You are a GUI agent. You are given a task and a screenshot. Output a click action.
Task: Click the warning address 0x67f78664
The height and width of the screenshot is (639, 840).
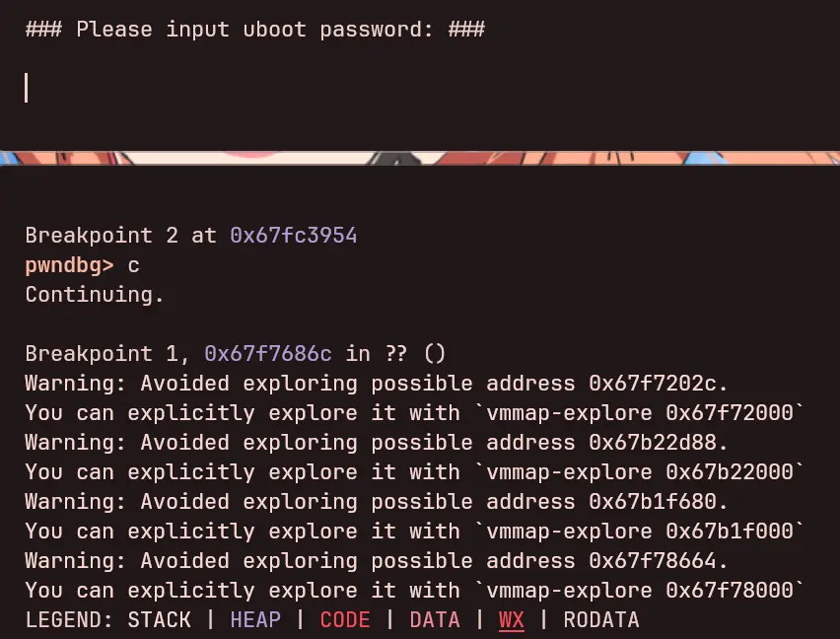[660, 561]
